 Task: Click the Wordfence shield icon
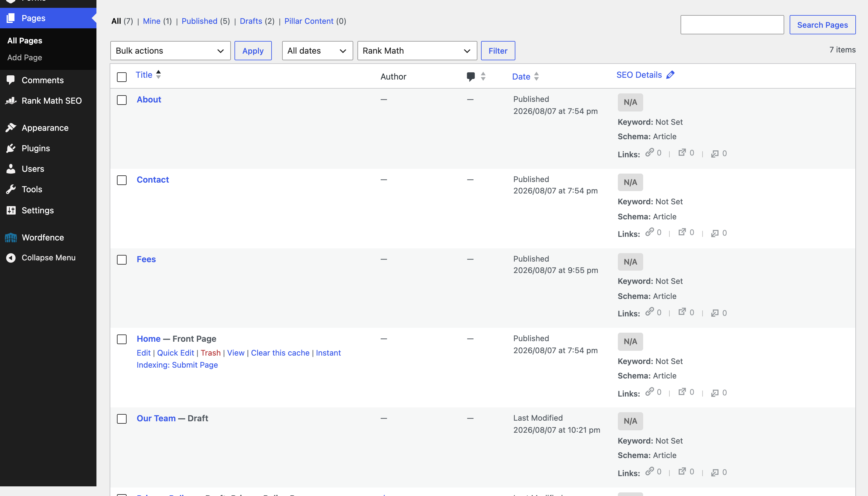click(x=11, y=237)
